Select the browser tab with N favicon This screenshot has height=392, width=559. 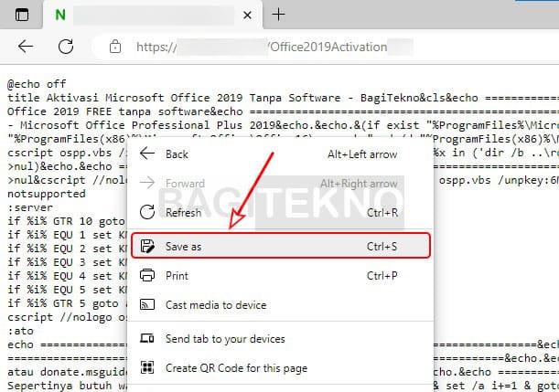(x=153, y=15)
